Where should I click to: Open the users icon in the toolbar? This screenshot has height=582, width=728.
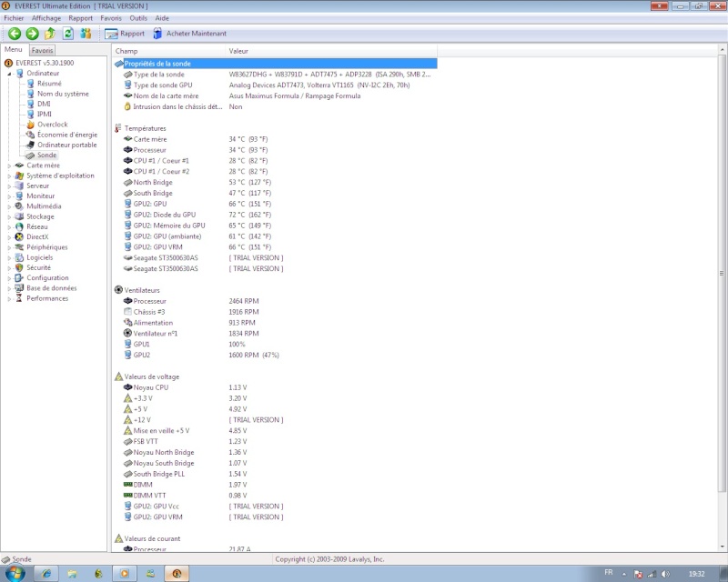[x=86, y=34]
